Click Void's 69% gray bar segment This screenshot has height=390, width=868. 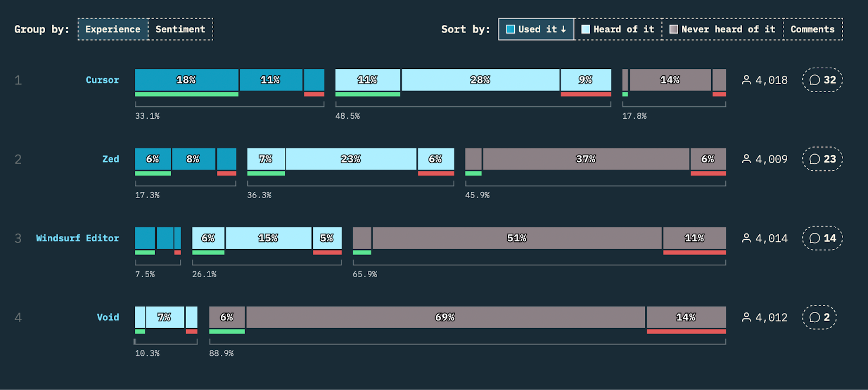[445, 317]
